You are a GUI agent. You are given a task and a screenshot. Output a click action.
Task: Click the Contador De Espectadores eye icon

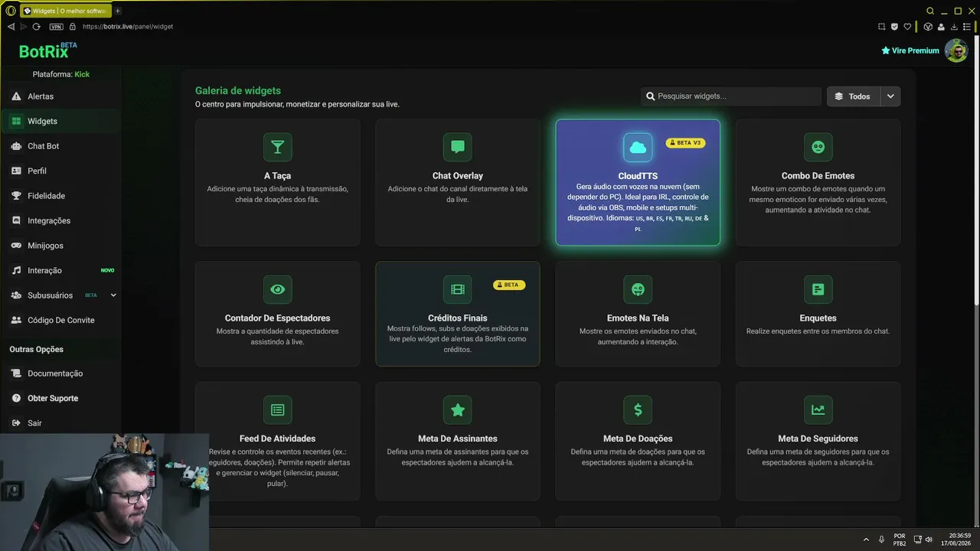click(277, 289)
